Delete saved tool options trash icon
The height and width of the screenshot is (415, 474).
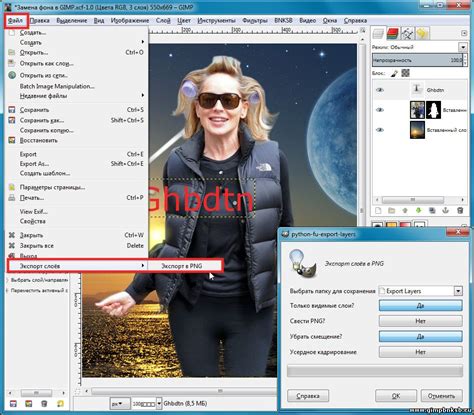pos(44,404)
